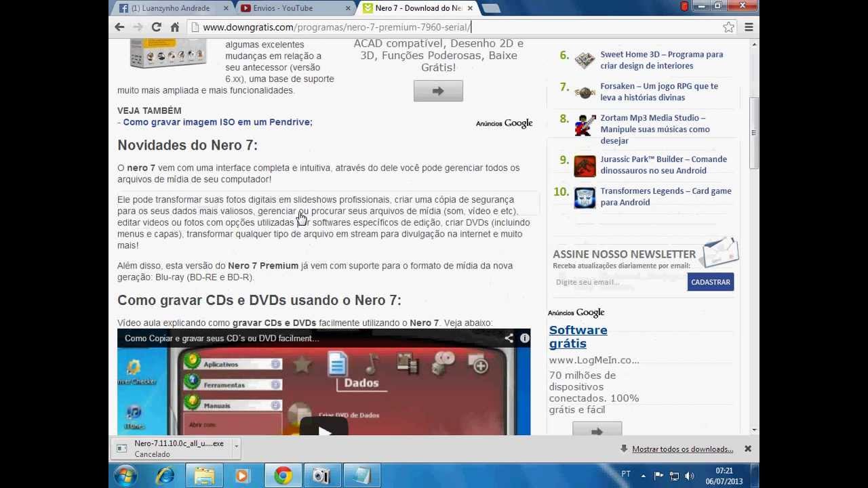868x488 pixels.
Task: Click the camera app taskbar icon
Action: point(321,476)
